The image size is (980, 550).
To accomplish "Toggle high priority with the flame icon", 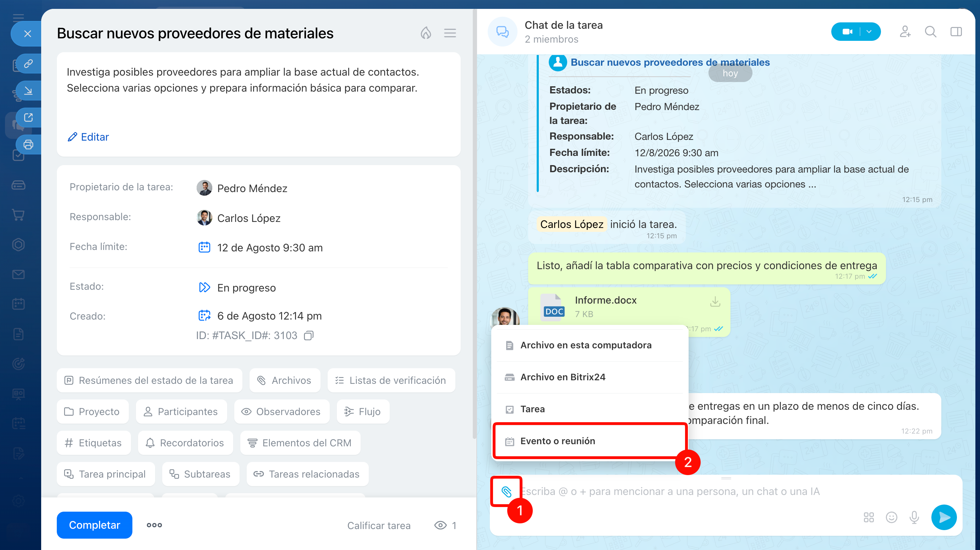I will pos(426,33).
